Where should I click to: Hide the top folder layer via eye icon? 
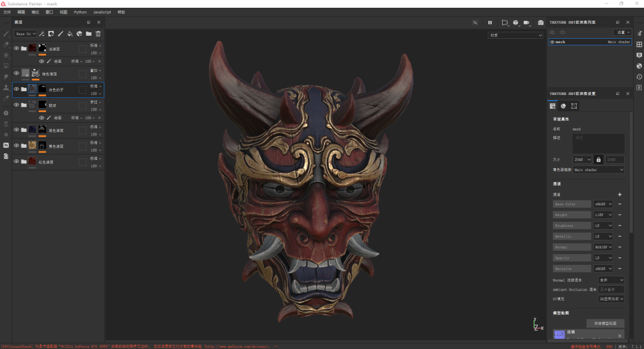tap(17, 48)
